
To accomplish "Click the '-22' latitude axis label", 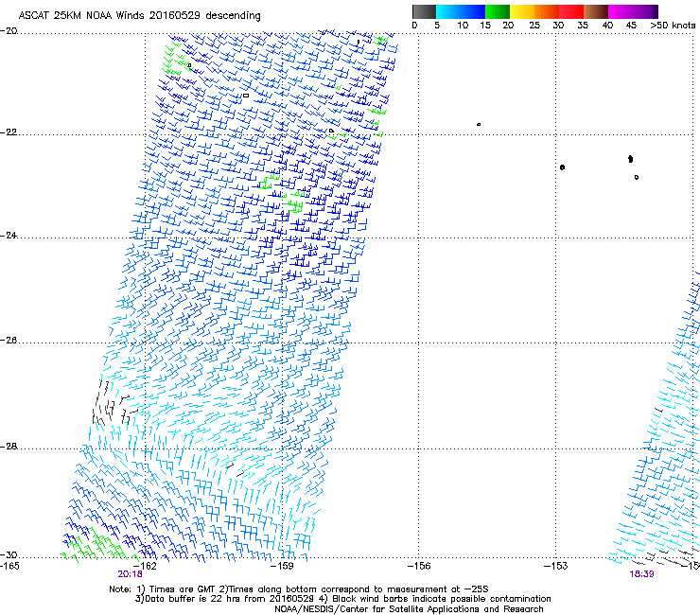I will click(x=9, y=132).
